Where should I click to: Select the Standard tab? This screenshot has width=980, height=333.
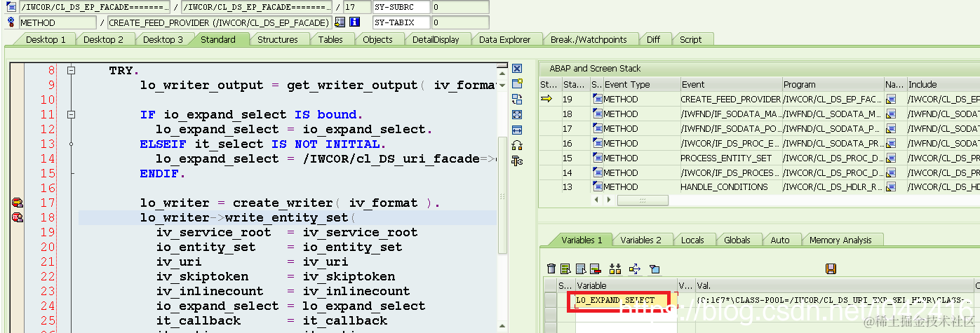218,40
